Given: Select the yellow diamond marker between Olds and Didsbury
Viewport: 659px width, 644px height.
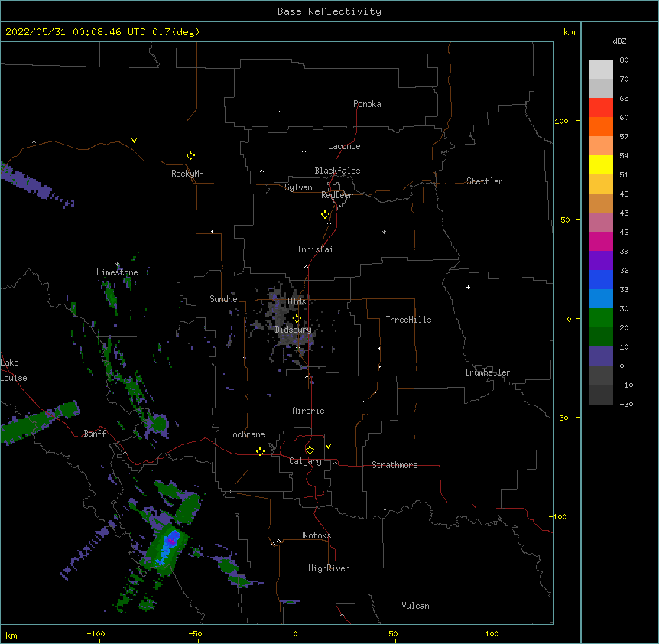Looking at the screenshot, I should [297, 318].
